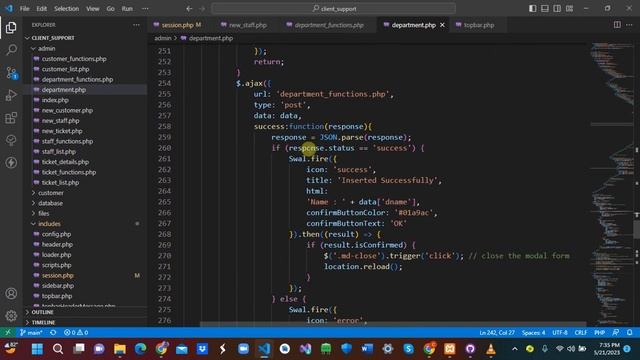The width and height of the screenshot is (640, 360).
Task: Open the File menu
Action: [24, 9]
